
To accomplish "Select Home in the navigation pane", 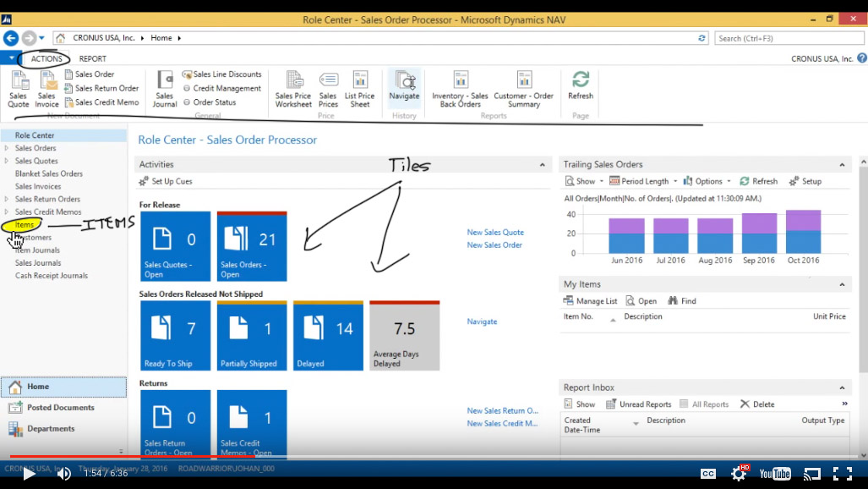I will 63,387.
